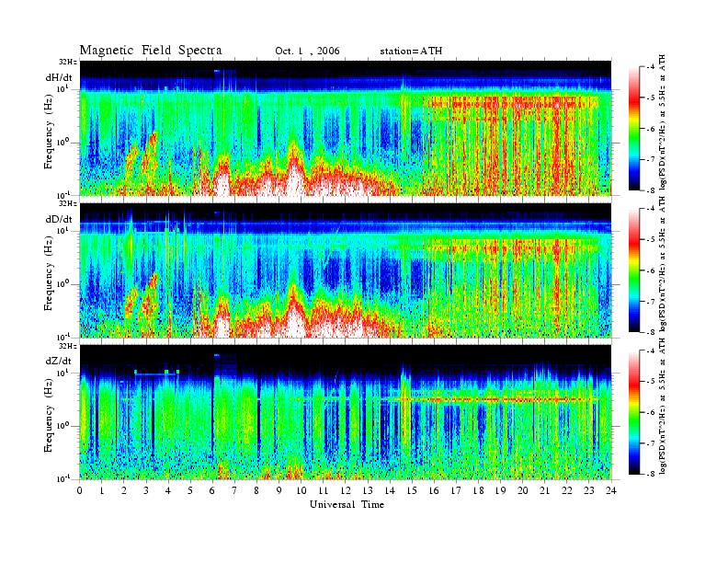
Task: Click the "32Hz" label above the dD/dt panel
Action: click(x=68, y=203)
